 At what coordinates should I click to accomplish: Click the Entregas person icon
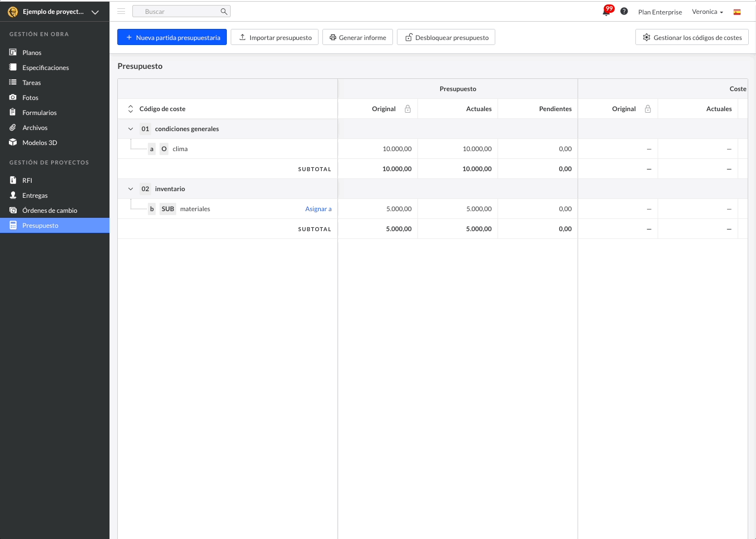click(13, 195)
